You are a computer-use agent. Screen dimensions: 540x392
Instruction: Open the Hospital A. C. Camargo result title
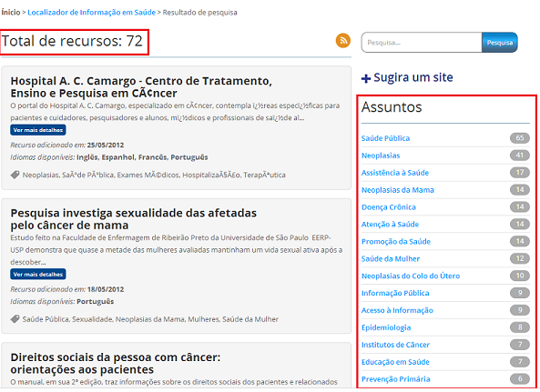pos(141,87)
